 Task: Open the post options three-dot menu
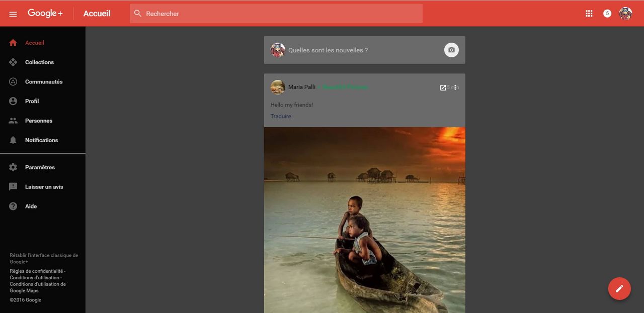coord(455,87)
